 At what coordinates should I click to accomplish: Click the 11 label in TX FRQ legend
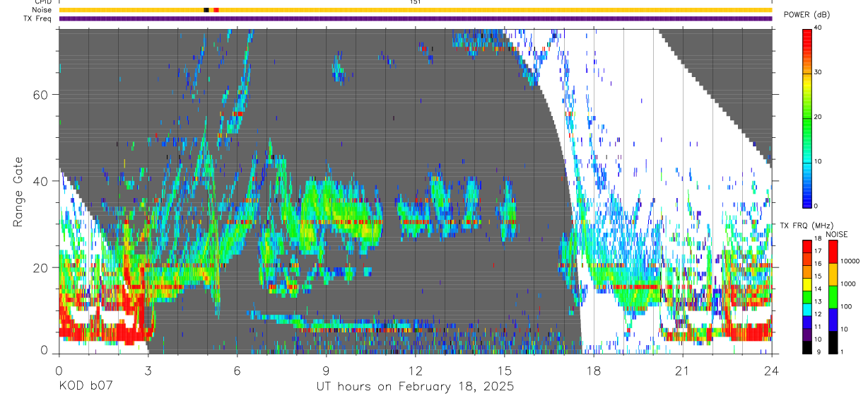click(x=819, y=327)
